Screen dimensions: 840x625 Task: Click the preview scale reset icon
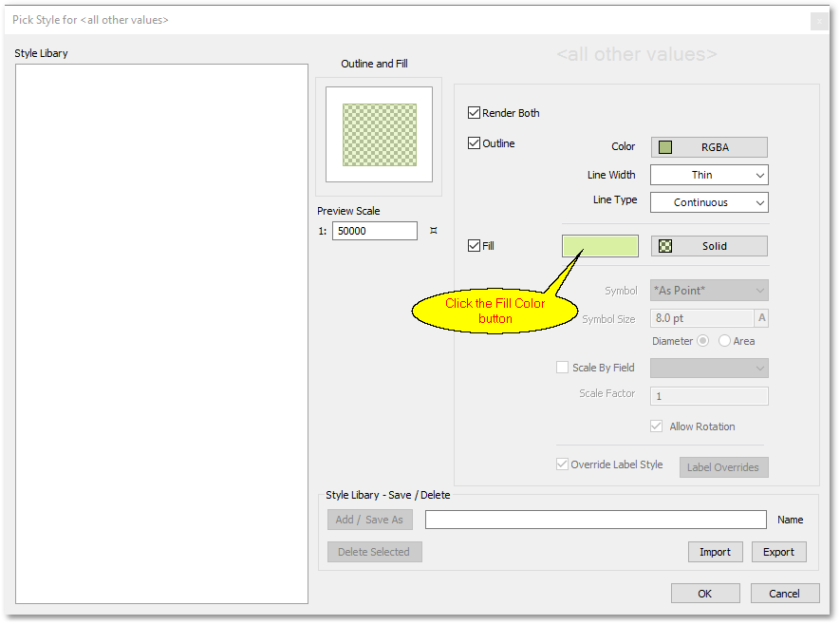point(434,231)
